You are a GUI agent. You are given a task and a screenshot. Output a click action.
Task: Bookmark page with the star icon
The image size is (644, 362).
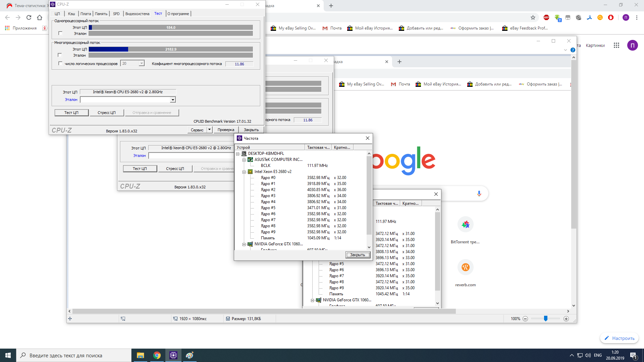[x=533, y=17]
